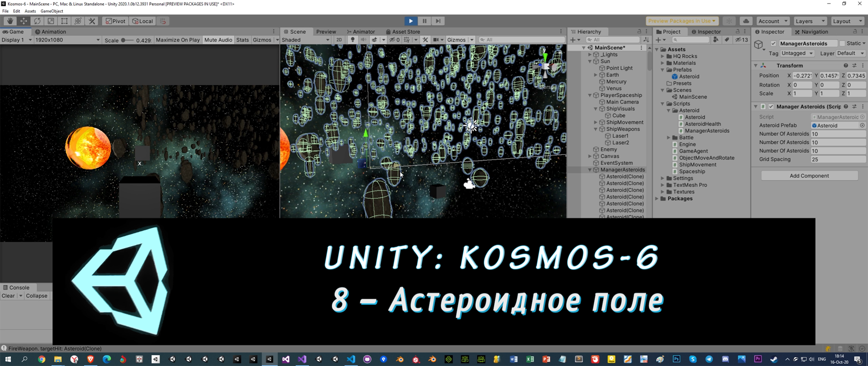The image size is (868, 366).
Task: Select the Rect transform tool
Action: [x=64, y=21]
